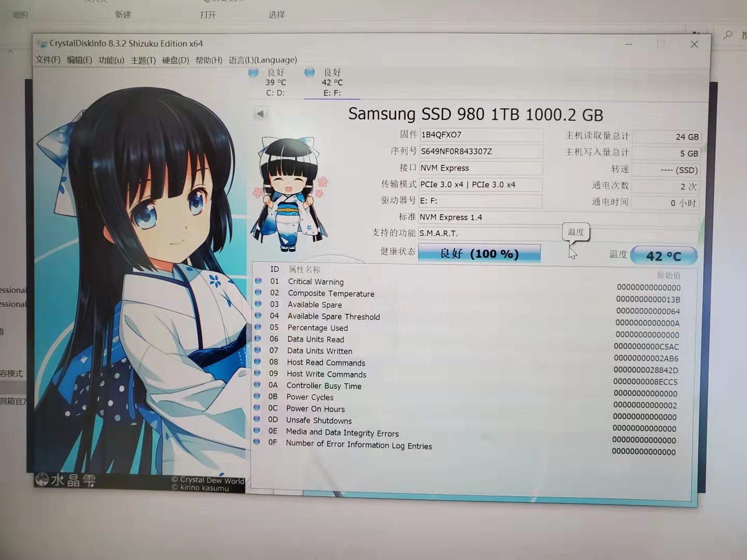The height and width of the screenshot is (560, 747).
Task: Open the 帮助(H) menu
Action: [209, 60]
